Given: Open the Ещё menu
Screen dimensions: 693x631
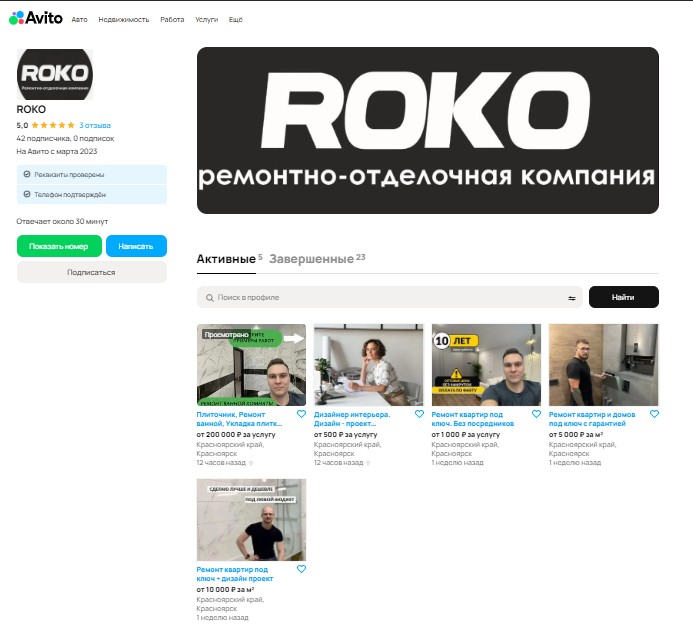Looking at the screenshot, I should (x=236, y=19).
